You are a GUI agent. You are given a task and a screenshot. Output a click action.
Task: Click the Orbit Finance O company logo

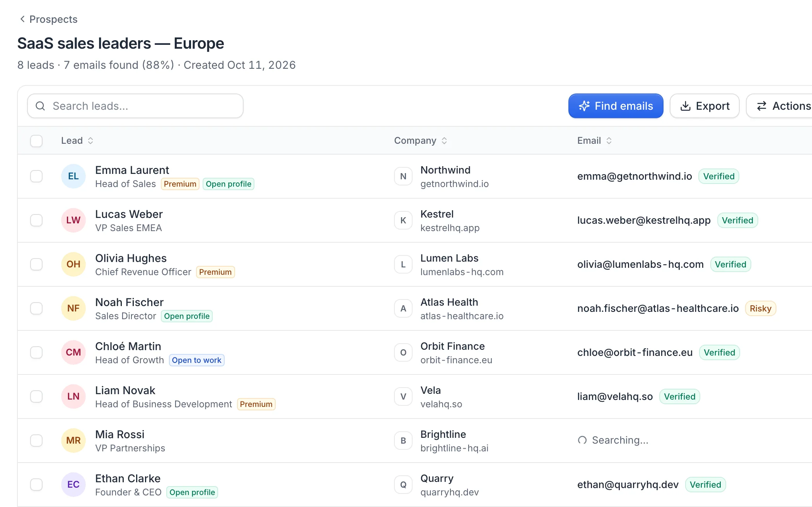pyautogui.click(x=403, y=352)
